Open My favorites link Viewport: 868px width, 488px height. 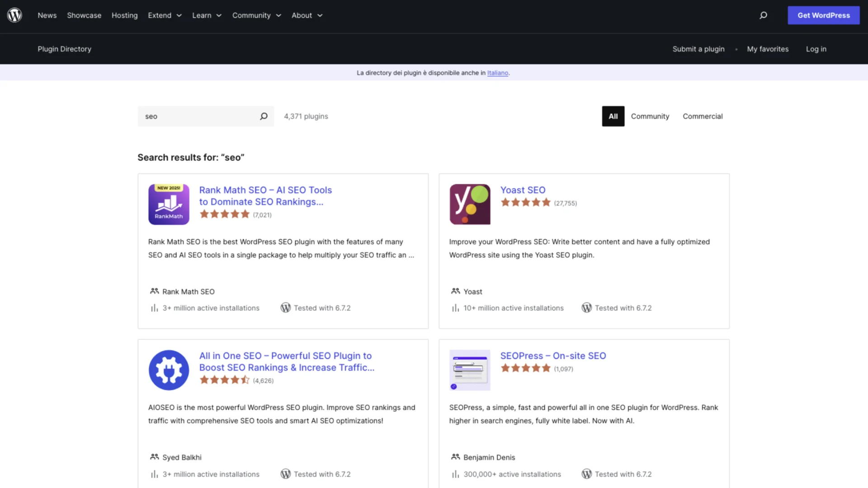point(768,49)
